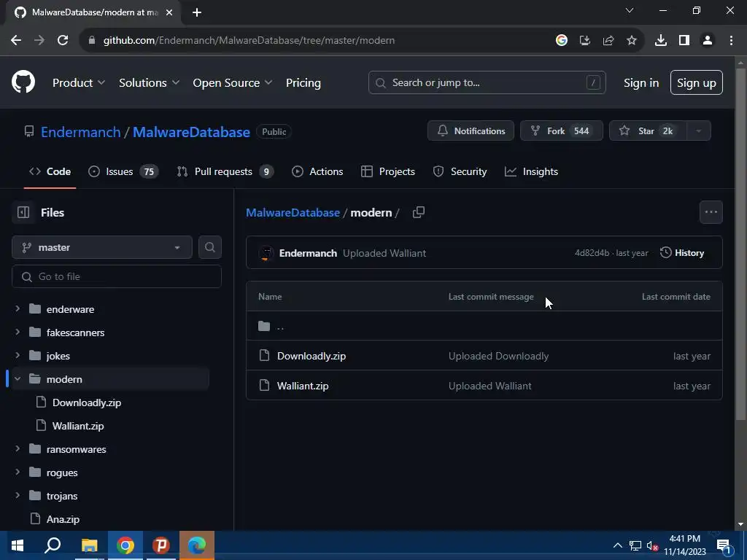This screenshot has height=560, width=747.
Task: Open the notification center icon
Action: [723, 545]
